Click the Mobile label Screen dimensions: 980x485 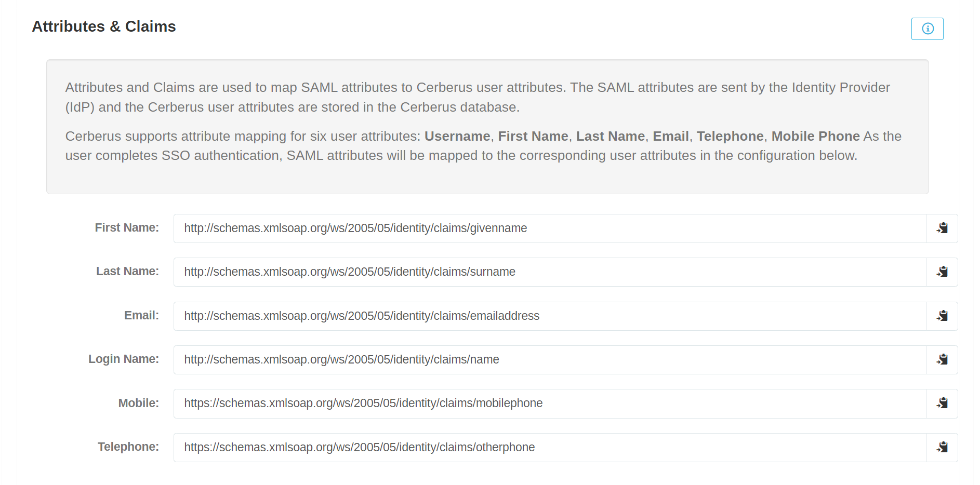[x=138, y=403]
